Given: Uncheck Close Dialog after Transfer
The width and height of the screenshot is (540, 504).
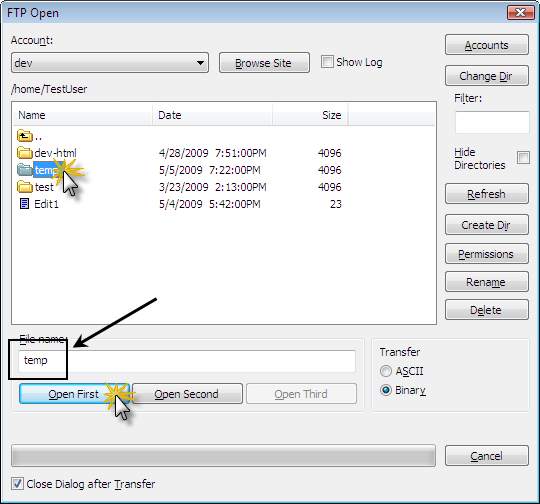Looking at the screenshot, I should (17, 484).
